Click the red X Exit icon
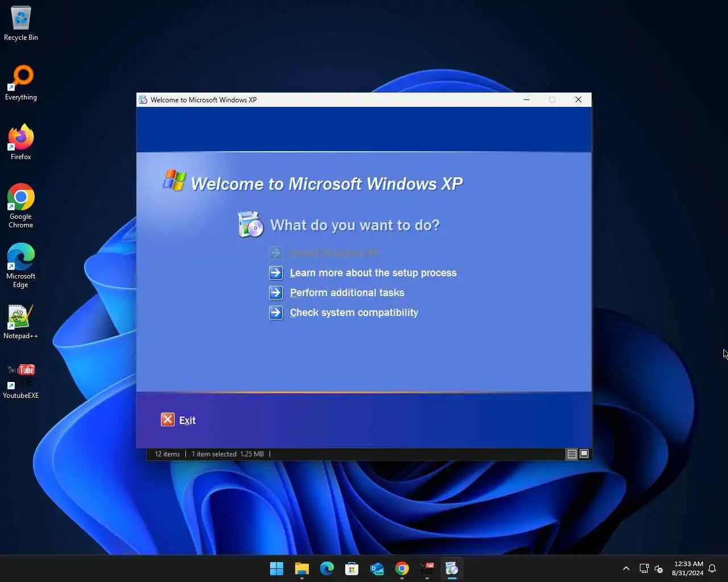728x582 pixels. (168, 419)
